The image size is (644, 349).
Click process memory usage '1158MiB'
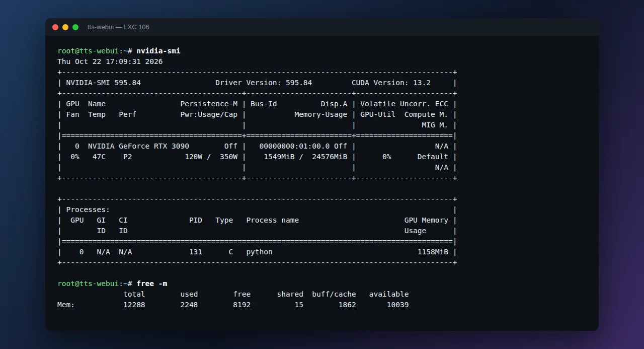click(433, 252)
